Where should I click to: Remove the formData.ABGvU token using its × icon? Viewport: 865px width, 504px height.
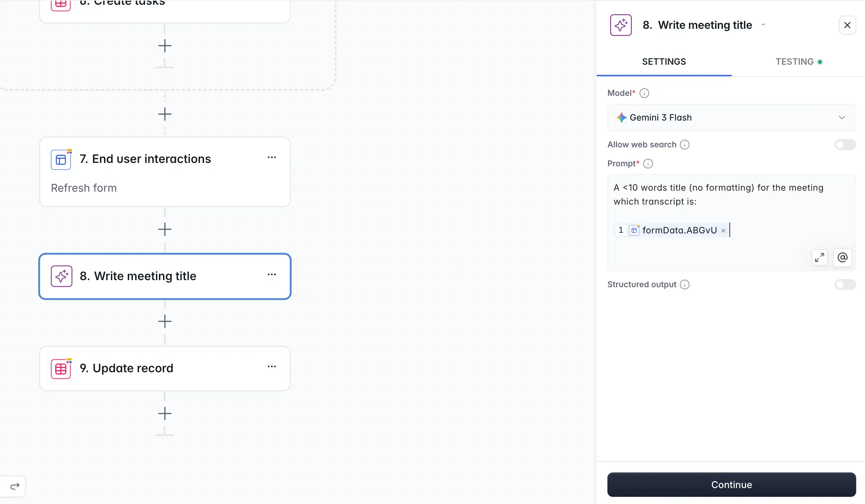pos(724,230)
